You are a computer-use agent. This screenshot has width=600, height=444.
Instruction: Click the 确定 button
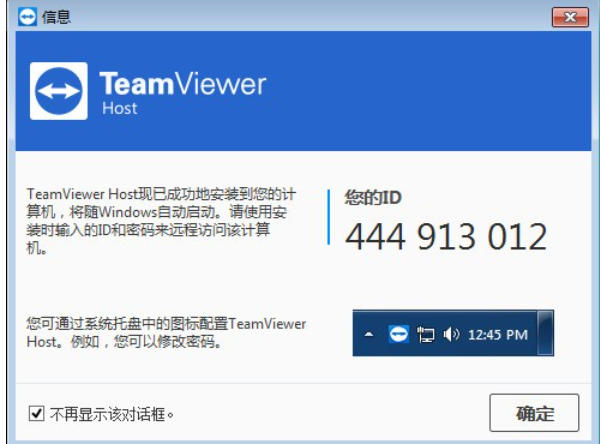pyautogui.click(x=534, y=413)
